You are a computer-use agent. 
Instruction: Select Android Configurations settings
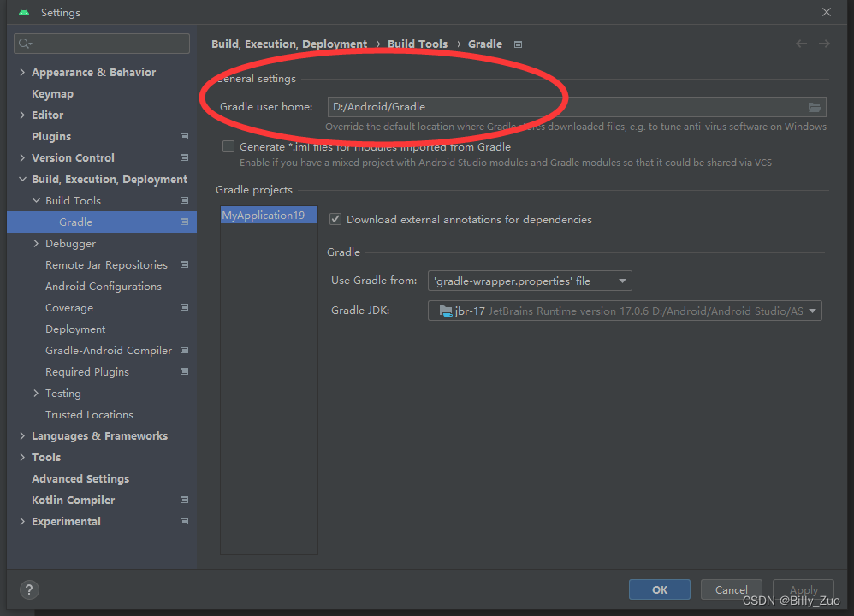(104, 286)
